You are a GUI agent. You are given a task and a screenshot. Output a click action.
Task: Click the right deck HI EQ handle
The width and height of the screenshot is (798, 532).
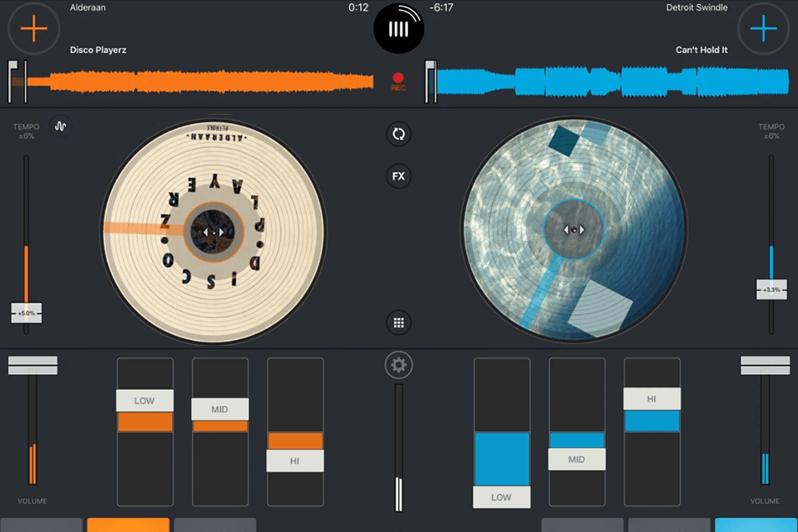[652, 399]
